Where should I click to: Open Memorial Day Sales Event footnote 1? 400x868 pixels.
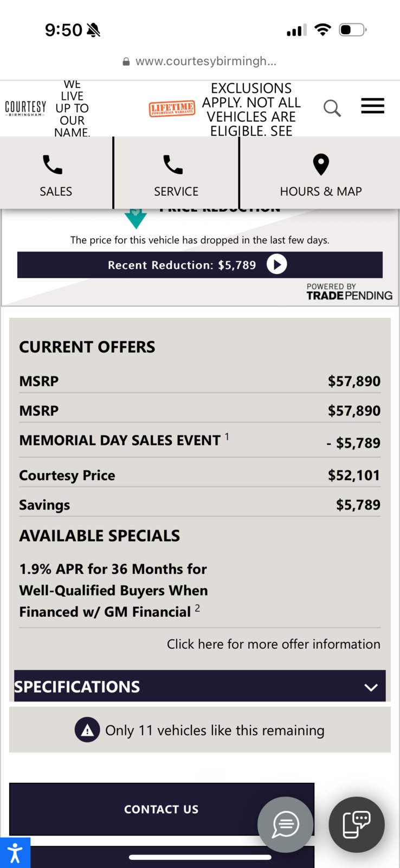227,436
